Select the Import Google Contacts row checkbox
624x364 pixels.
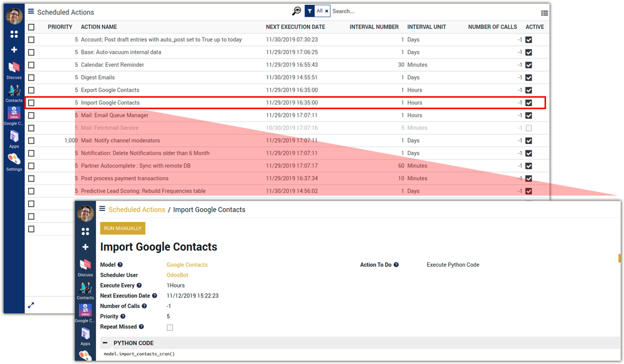(31, 103)
